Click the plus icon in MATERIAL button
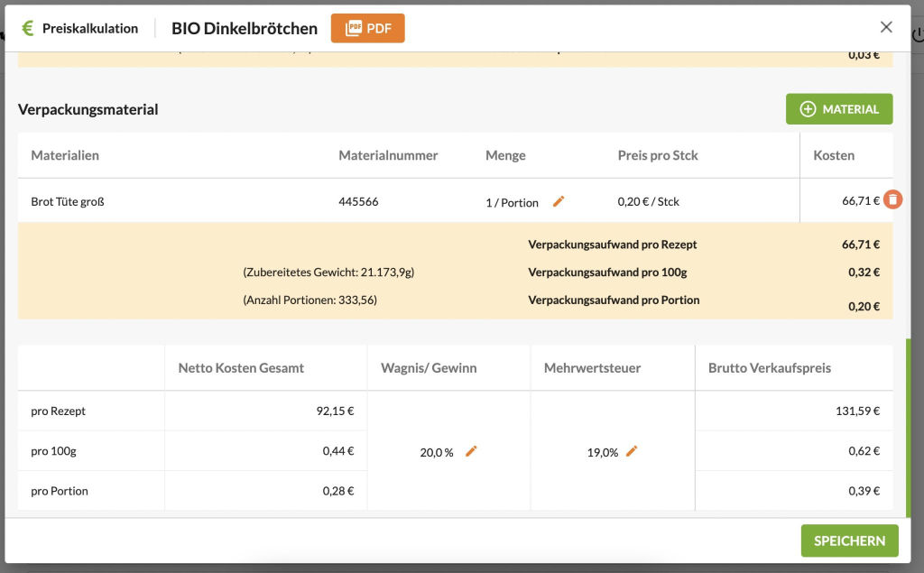The width and height of the screenshot is (924, 573). 808,109
